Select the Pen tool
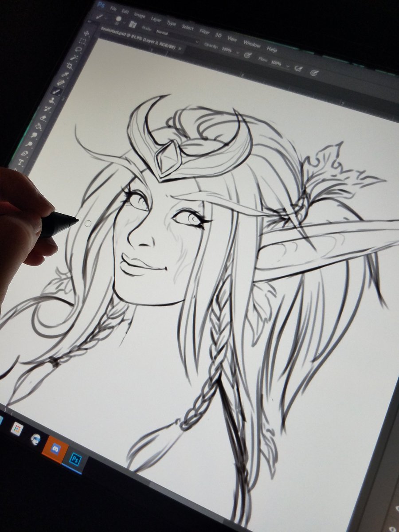The height and width of the screenshot is (532, 399). (x=25, y=153)
